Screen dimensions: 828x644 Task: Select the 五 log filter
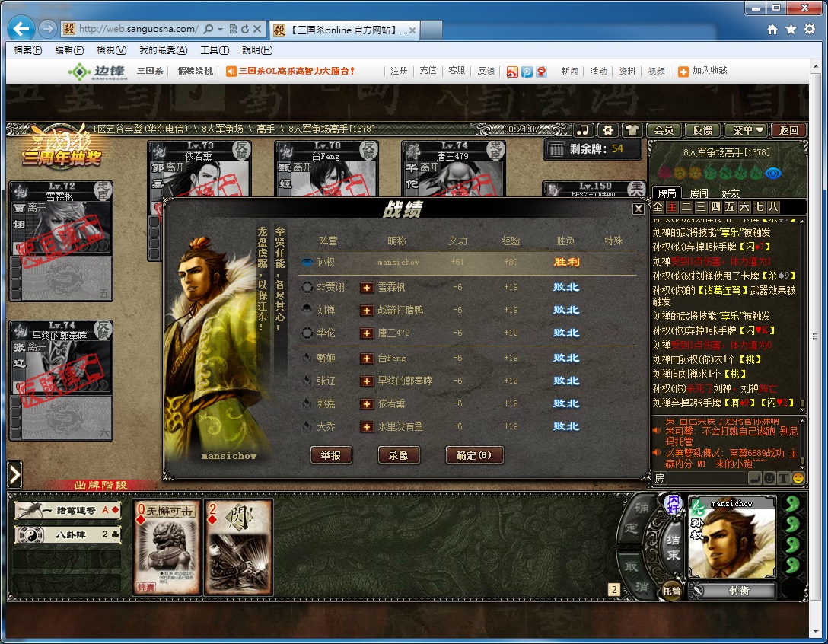[730, 207]
